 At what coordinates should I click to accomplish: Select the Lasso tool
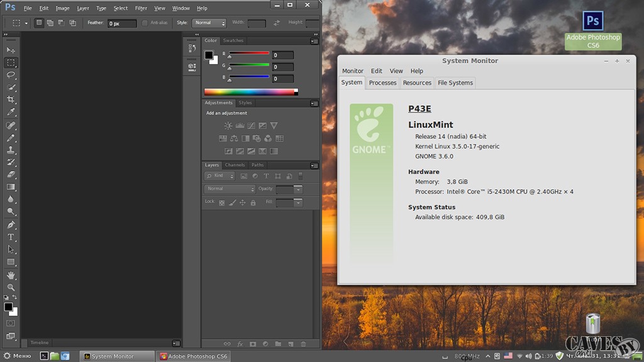click(11, 75)
